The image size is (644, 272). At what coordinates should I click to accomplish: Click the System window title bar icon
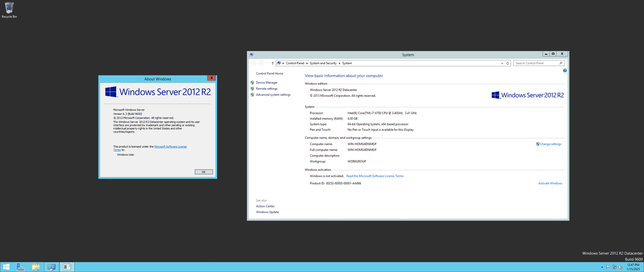[x=251, y=54]
